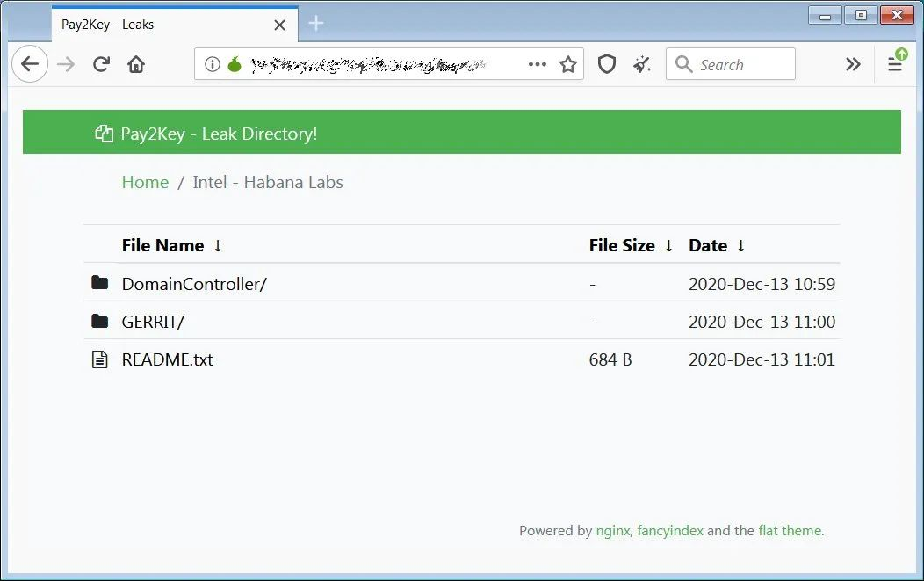Click the new identity broom icon
This screenshot has width=924, height=581.
(642, 63)
